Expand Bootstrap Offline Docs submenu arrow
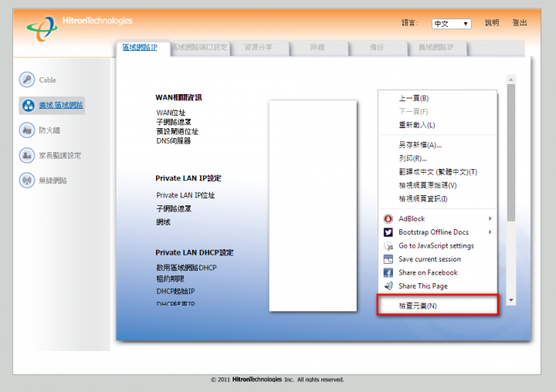 point(490,232)
